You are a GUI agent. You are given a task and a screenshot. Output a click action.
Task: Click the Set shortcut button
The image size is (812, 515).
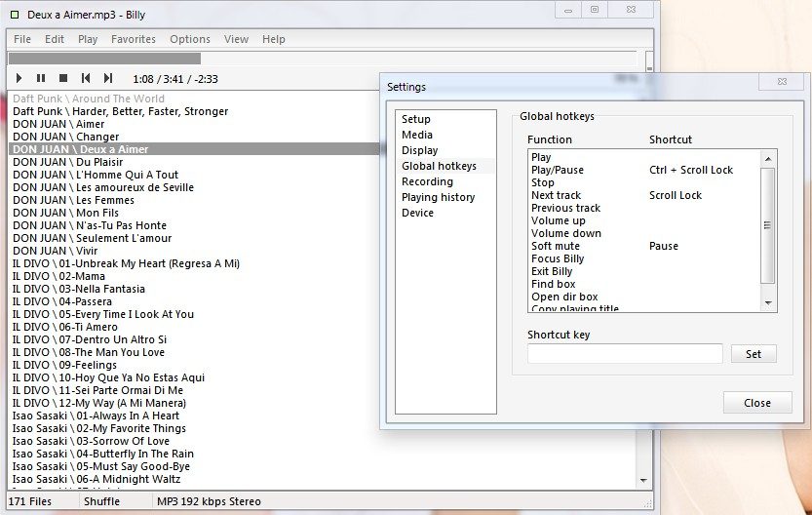click(x=754, y=354)
